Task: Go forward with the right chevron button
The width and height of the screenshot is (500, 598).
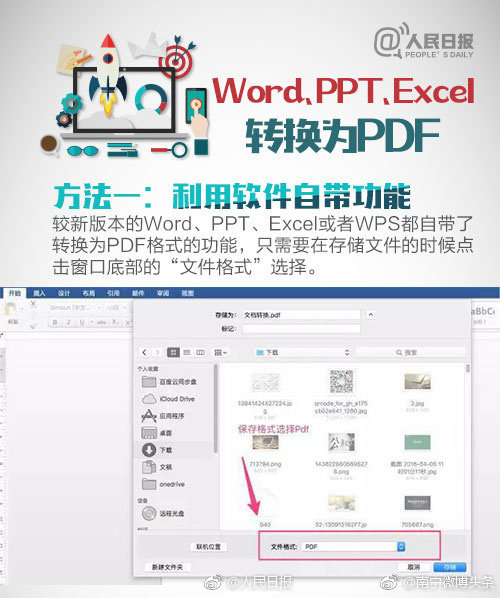Action: [x=157, y=352]
